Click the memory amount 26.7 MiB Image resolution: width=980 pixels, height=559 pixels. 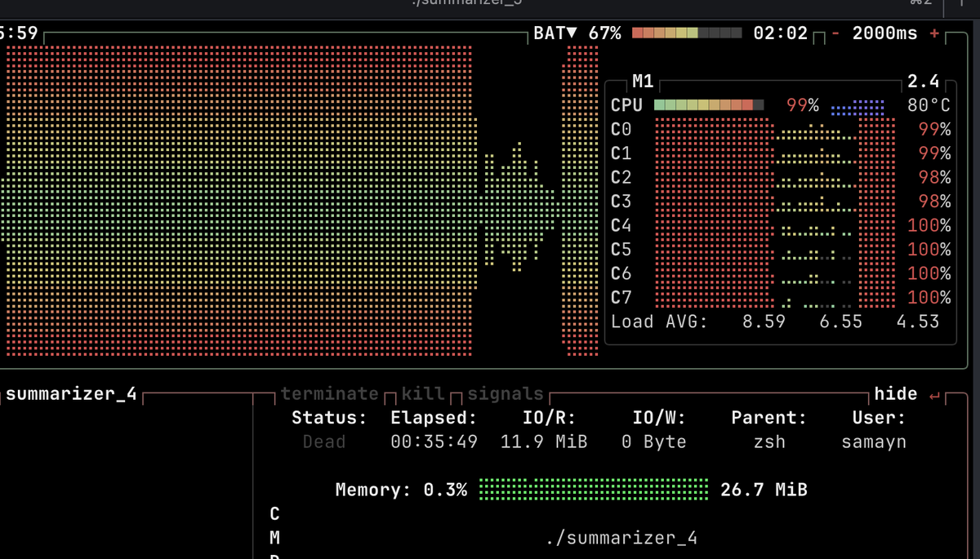click(x=764, y=490)
